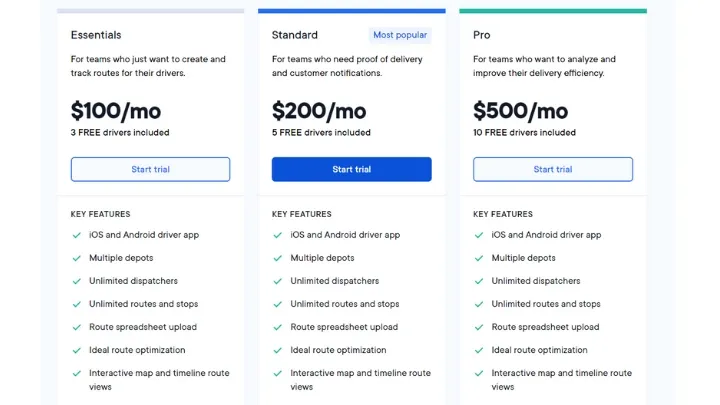Viewport: 720px width, 405px height.
Task: Click checkmark beside Pro Unlimited dispatchers
Action: [479, 281]
